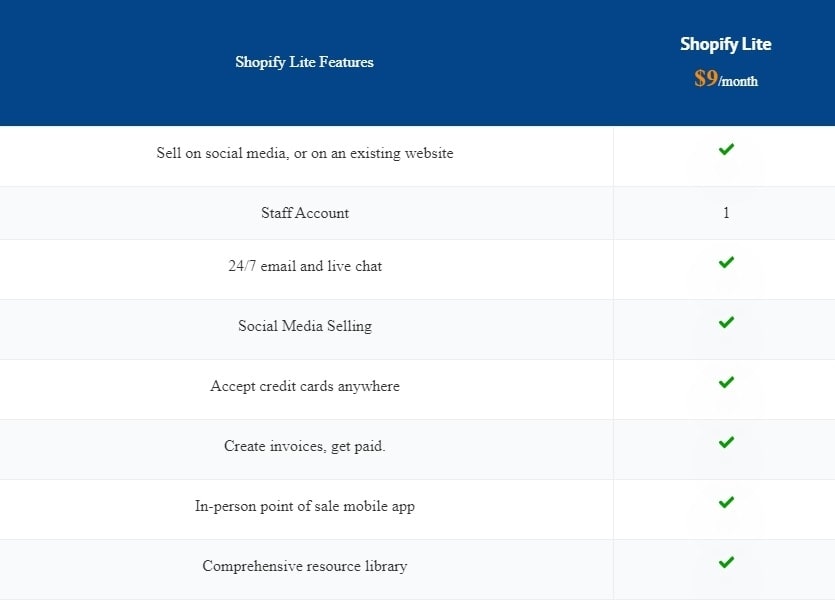Click the checkmark for Sell on social media
Viewport: 835px width, 600px height.
(726, 150)
